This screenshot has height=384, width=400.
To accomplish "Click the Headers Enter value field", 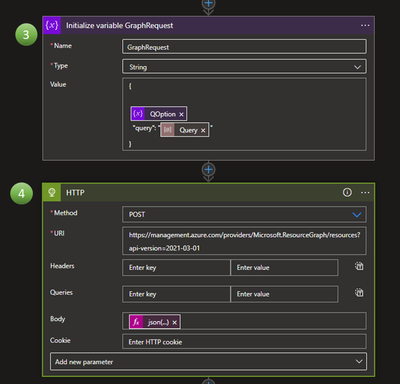I will [x=284, y=268].
